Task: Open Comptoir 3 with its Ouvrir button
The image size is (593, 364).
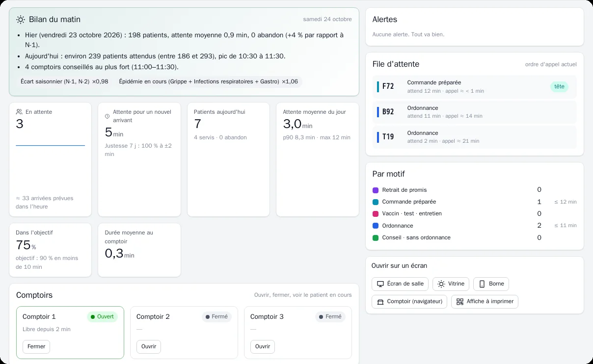Action: [x=263, y=347]
